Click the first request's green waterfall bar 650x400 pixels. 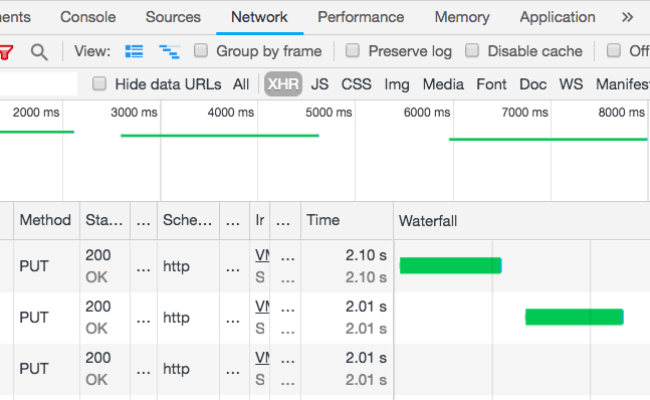450,265
